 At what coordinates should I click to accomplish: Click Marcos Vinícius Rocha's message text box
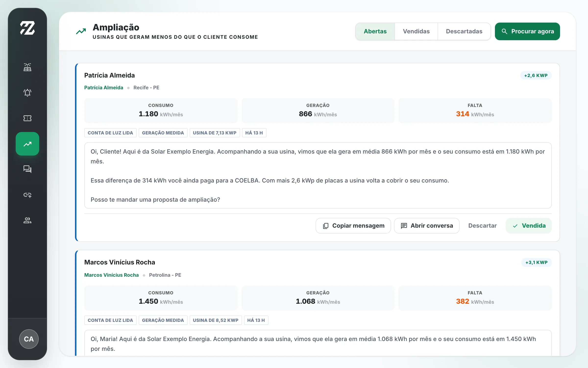click(318, 343)
